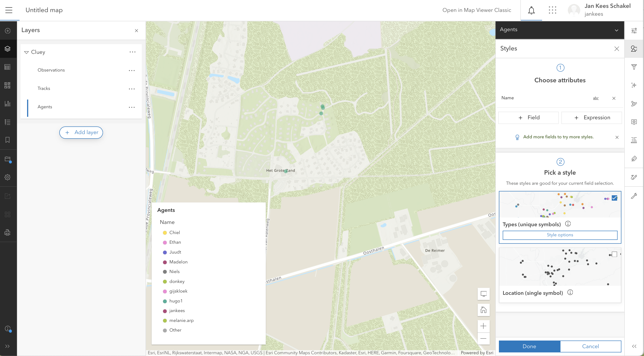Click the yellow Chiel legend swatch
Screen dimensions: 644x356
point(165,232)
